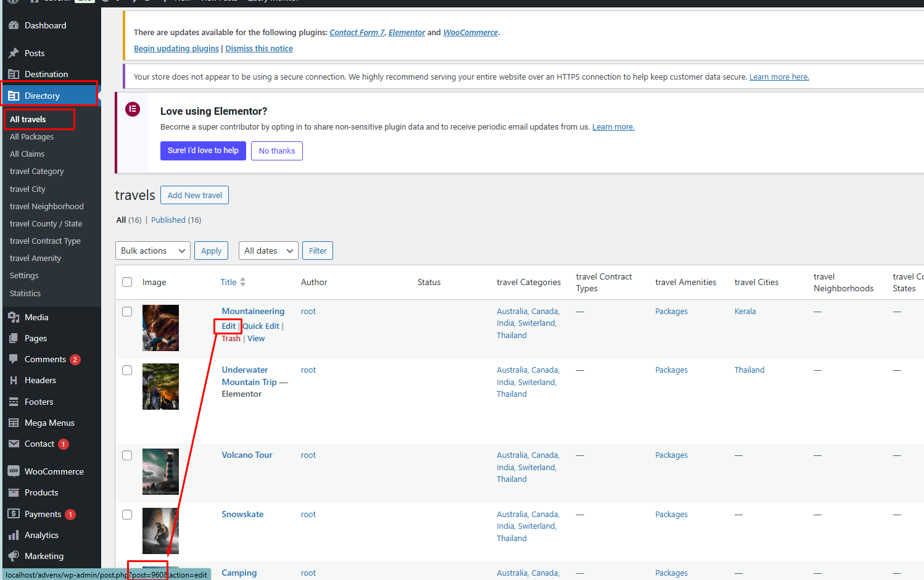Click Packages amenity in Snowskate row
Viewport: 924px width, 580px height.
pos(671,514)
